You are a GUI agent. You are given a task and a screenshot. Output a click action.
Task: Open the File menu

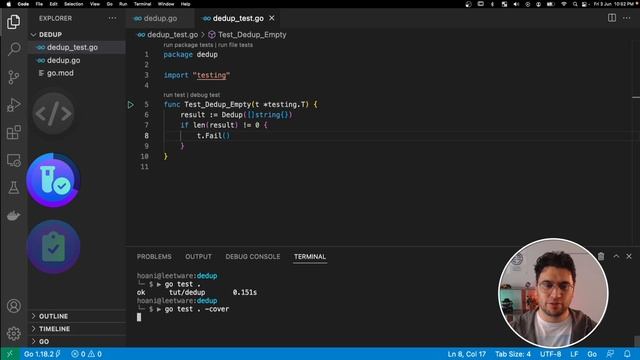pyautogui.click(x=39, y=4)
